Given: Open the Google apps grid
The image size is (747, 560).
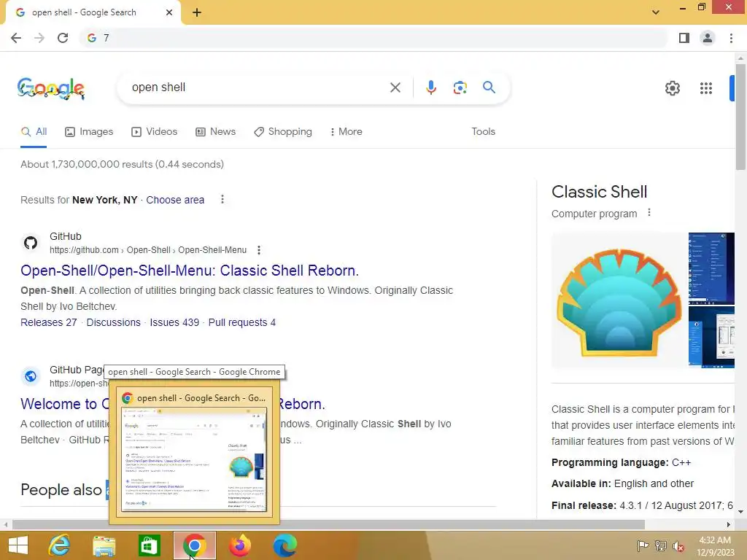Looking at the screenshot, I should (706, 88).
